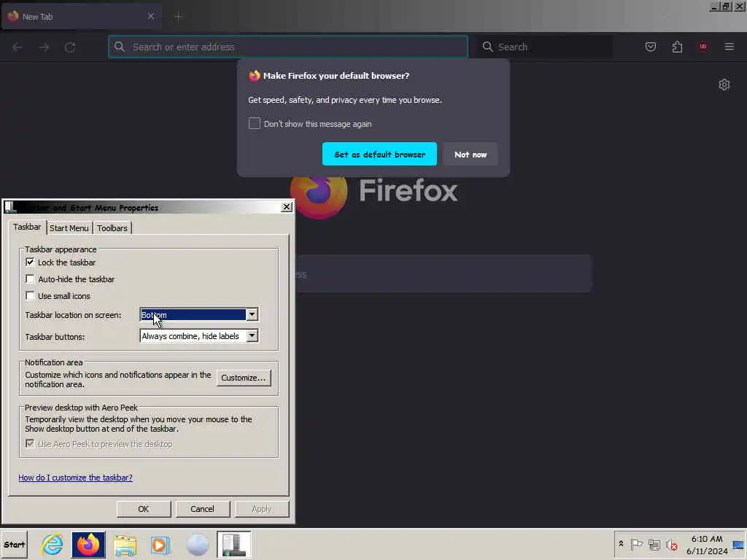
Task: Reload the page in Firefox
Action: [70, 47]
